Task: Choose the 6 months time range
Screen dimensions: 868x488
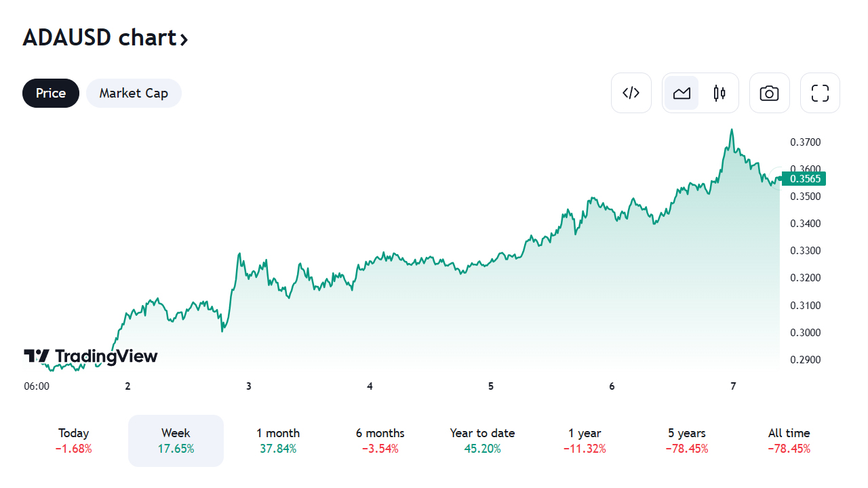Action: (380, 441)
